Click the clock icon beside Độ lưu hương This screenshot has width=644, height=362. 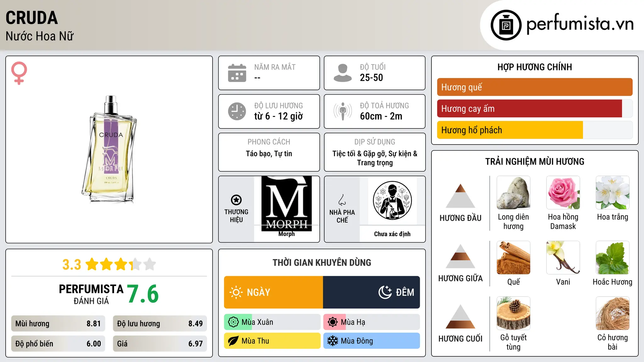pos(237,111)
